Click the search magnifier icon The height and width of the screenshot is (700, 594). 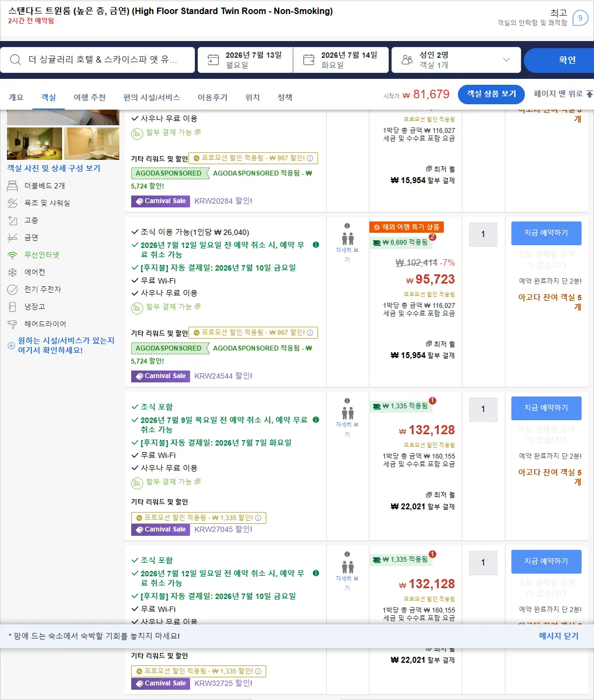click(16, 59)
